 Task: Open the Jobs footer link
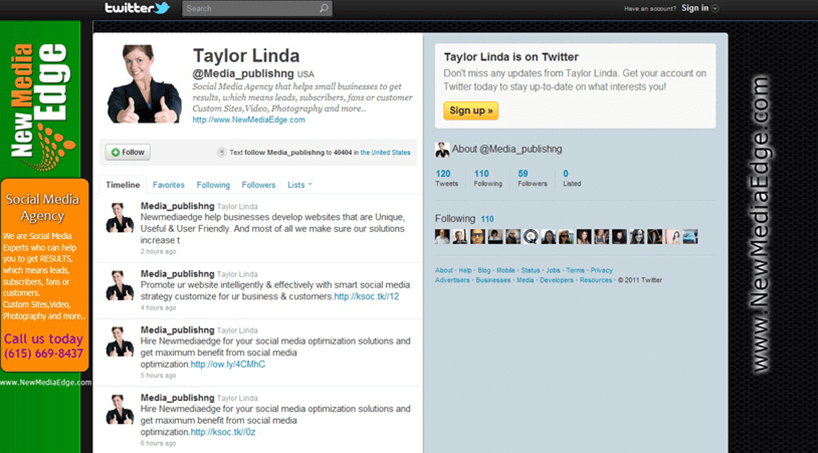(553, 270)
